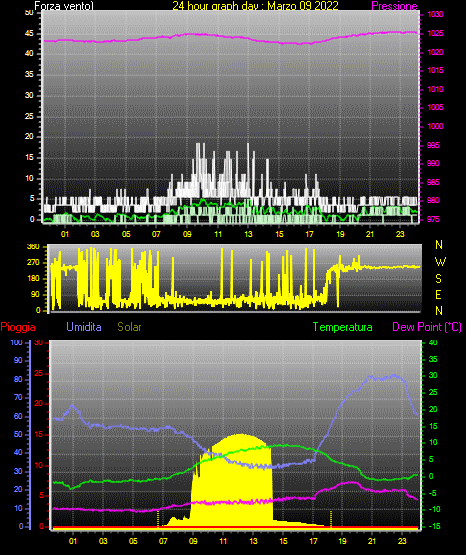
Task: Click the yellow solar radiation area peak
Action: [241, 435]
